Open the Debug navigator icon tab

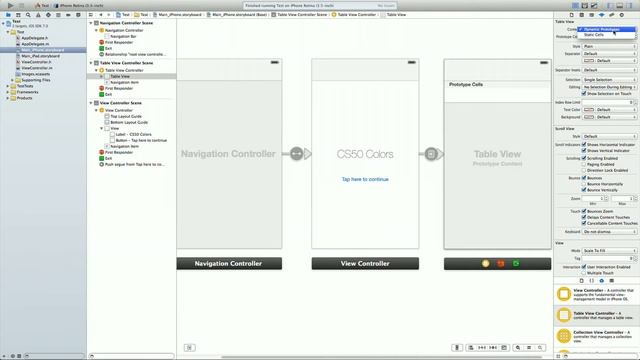coord(58,15)
